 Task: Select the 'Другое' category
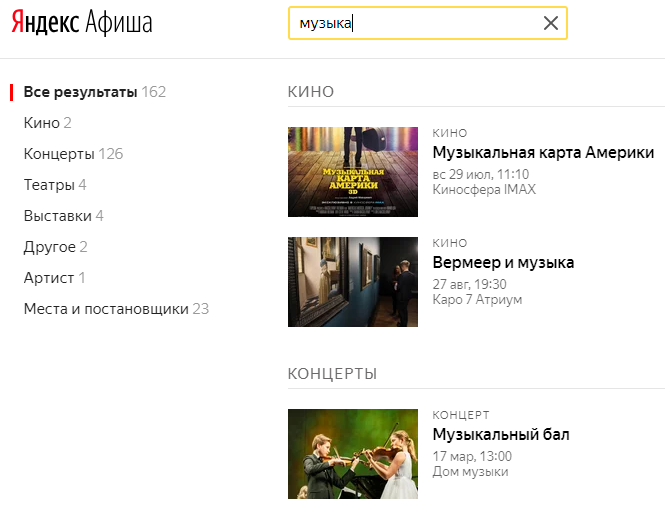click(x=49, y=247)
